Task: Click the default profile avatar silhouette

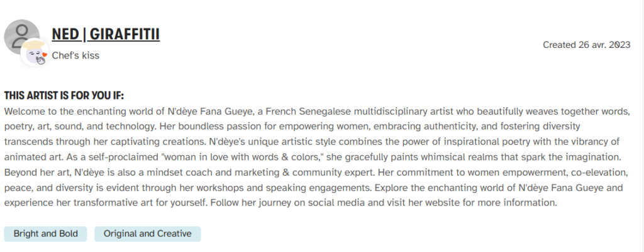Action: tap(21, 35)
